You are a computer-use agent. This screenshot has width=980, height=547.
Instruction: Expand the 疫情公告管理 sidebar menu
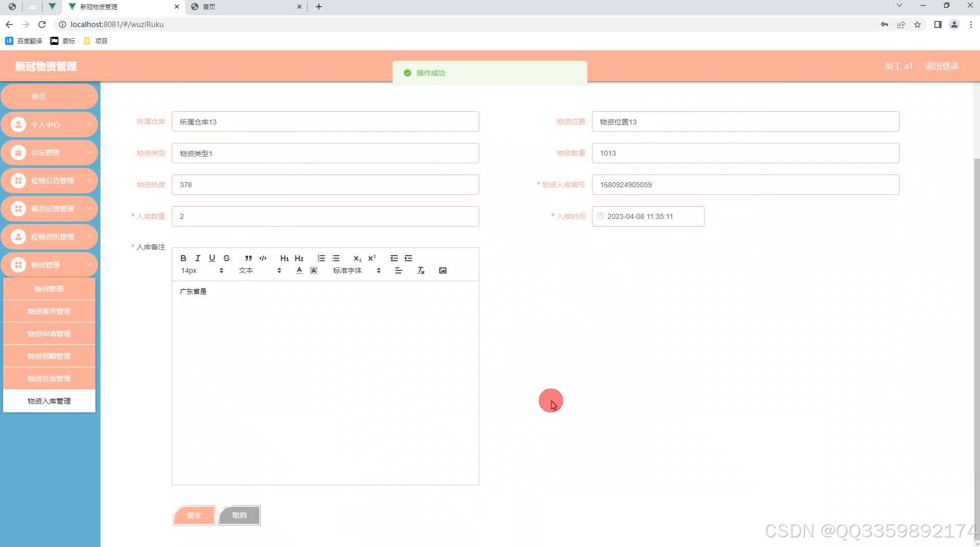(x=49, y=181)
